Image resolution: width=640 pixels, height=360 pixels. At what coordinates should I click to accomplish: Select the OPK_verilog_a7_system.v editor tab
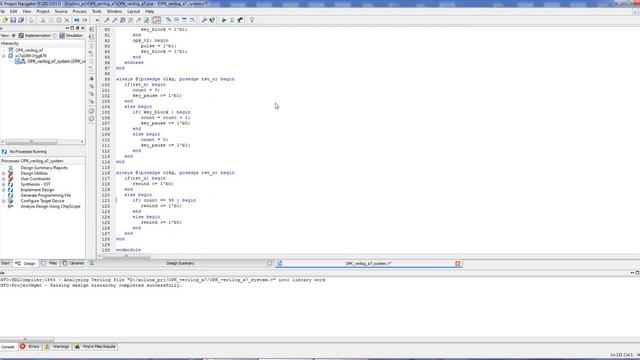click(368, 264)
